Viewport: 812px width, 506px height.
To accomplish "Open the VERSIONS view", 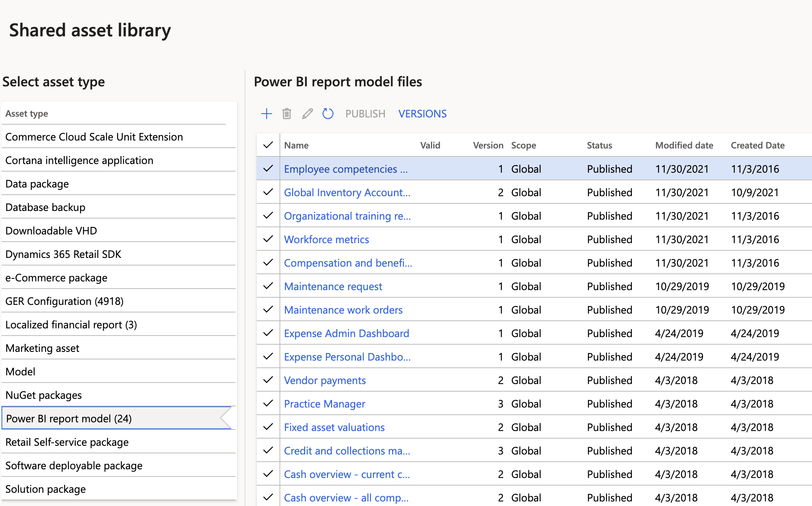I will pyautogui.click(x=422, y=114).
